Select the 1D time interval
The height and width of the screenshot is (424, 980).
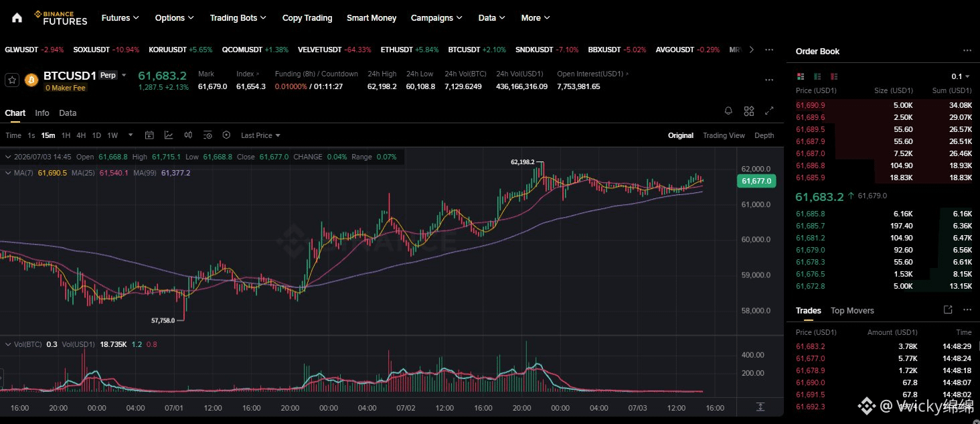[x=96, y=135]
